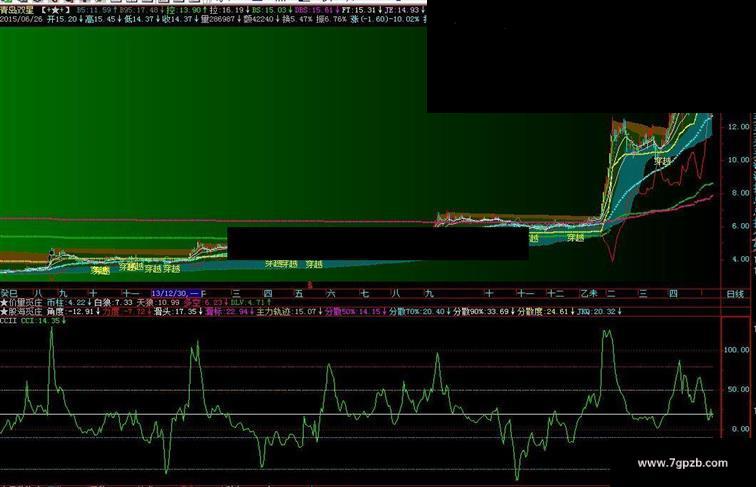Click the B95:17.48 value

(141, 10)
